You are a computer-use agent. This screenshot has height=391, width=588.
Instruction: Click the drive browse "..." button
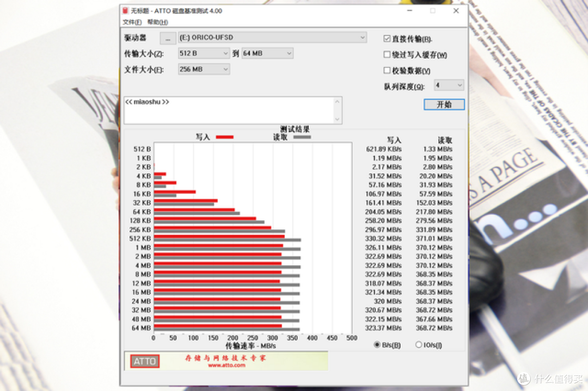168,38
